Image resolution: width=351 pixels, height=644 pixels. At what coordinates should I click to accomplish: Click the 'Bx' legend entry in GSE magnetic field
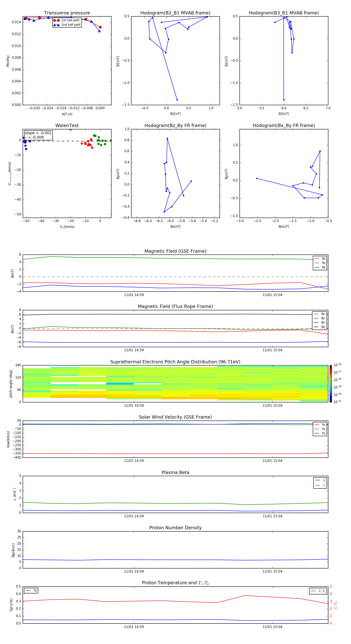point(320,259)
